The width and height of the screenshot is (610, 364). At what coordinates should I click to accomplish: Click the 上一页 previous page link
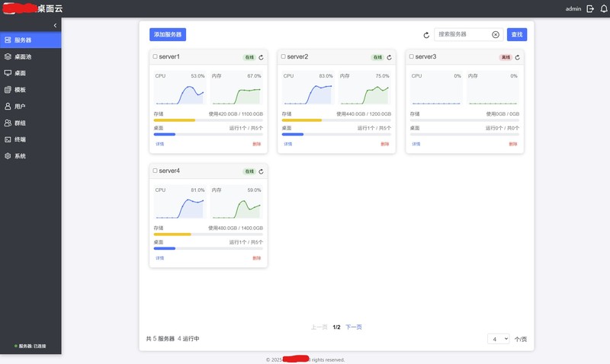pyautogui.click(x=319, y=327)
